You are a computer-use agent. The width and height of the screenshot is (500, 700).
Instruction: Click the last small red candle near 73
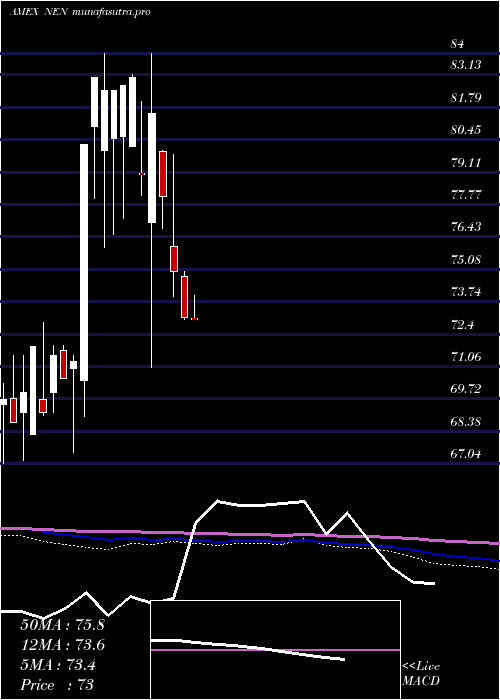click(x=195, y=319)
